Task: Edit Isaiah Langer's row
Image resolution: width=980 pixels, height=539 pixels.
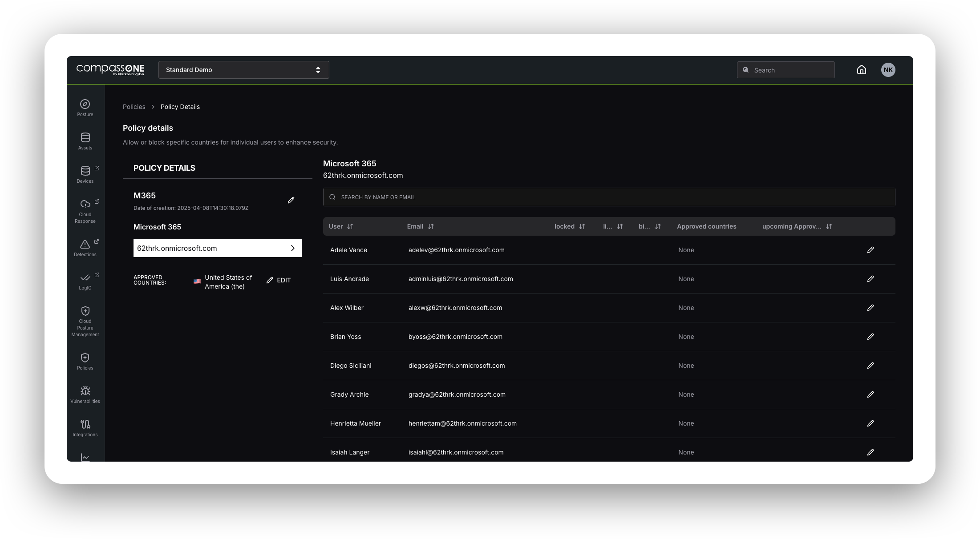Action: click(x=871, y=452)
